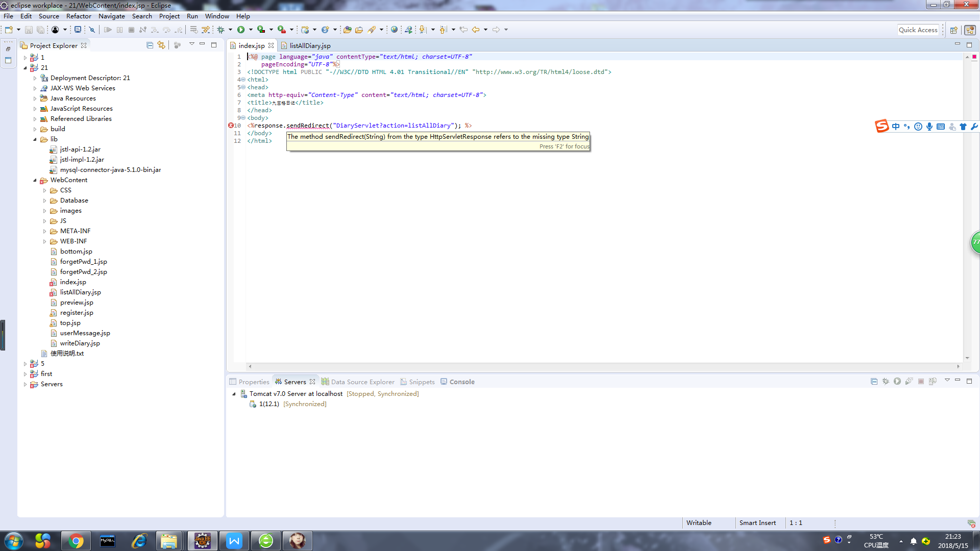Click the Windows Start button
This screenshot has height=551, width=980.
click(x=14, y=541)
